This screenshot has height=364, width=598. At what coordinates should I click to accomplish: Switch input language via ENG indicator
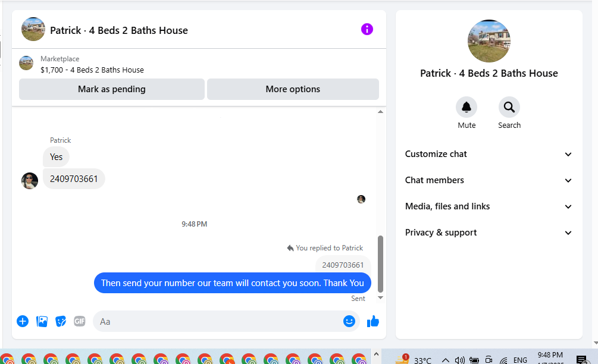point(520,360)
